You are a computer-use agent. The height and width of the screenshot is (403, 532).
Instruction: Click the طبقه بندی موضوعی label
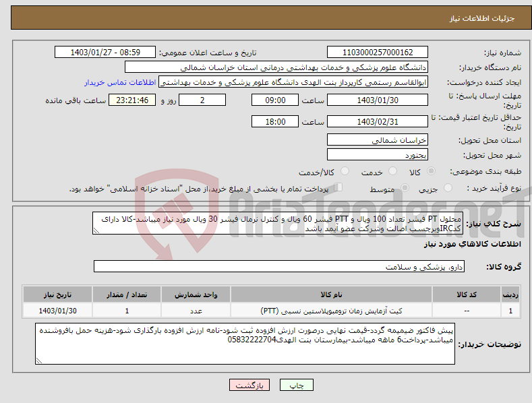pyautogui.click(x=485, y=172)
